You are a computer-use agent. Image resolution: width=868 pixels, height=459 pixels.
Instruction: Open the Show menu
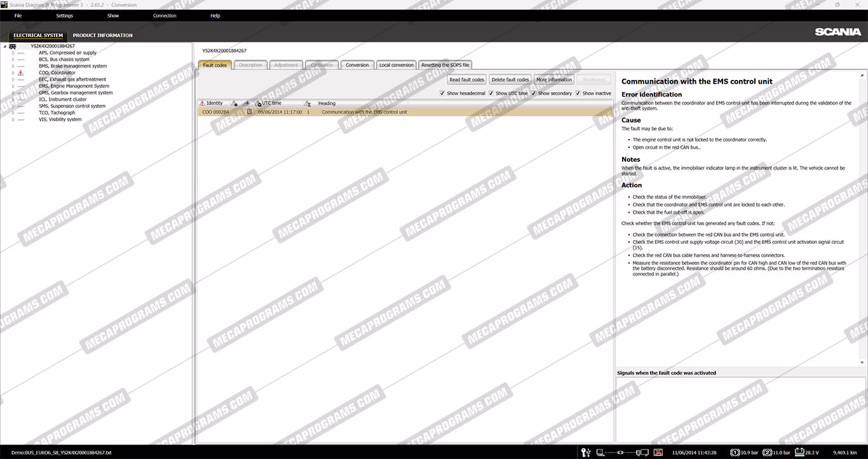(113, 16)
